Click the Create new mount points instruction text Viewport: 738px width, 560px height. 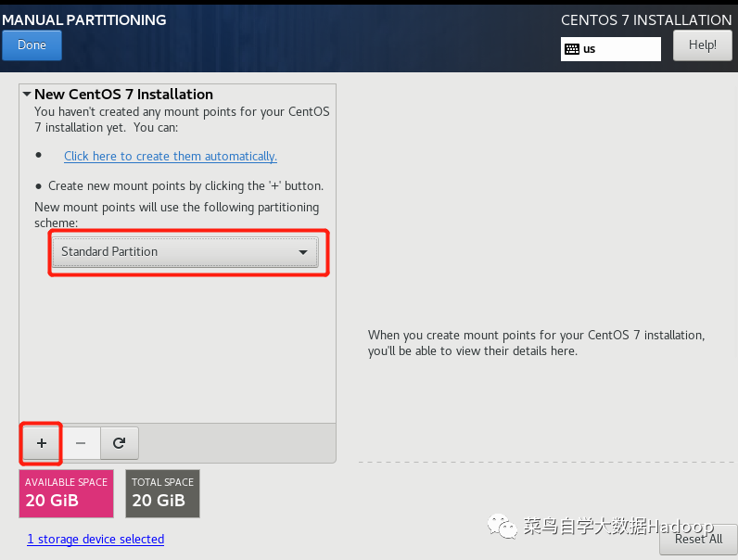point(185,185)
